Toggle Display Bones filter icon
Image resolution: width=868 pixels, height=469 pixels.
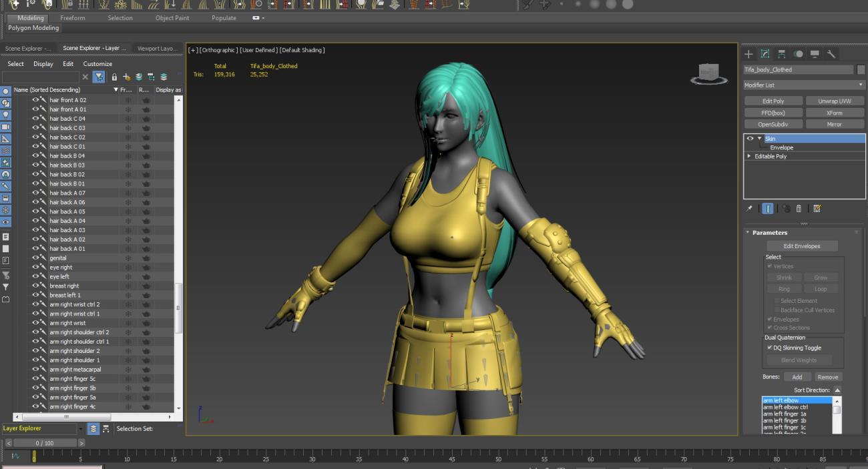[6, 186]
